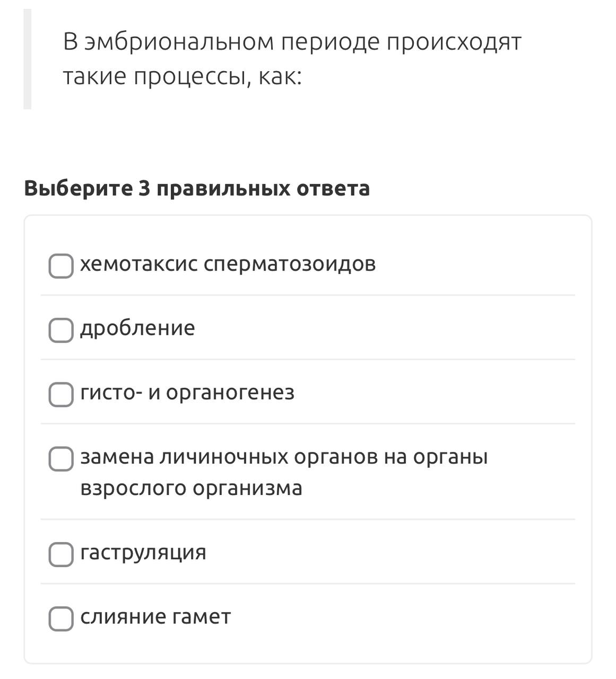Image resolution: width=616 pixels, height=679 pixels.
Task: Click the 'Выберите 3 правильных ответа' heading
Action: pyautogui.click(x=197, y=188)
